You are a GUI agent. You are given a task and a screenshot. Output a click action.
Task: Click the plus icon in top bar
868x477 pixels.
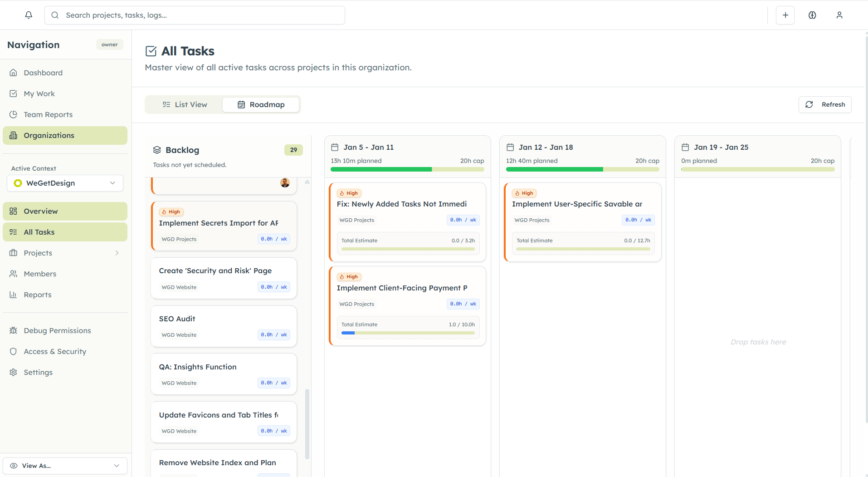[x=785, y=15]
